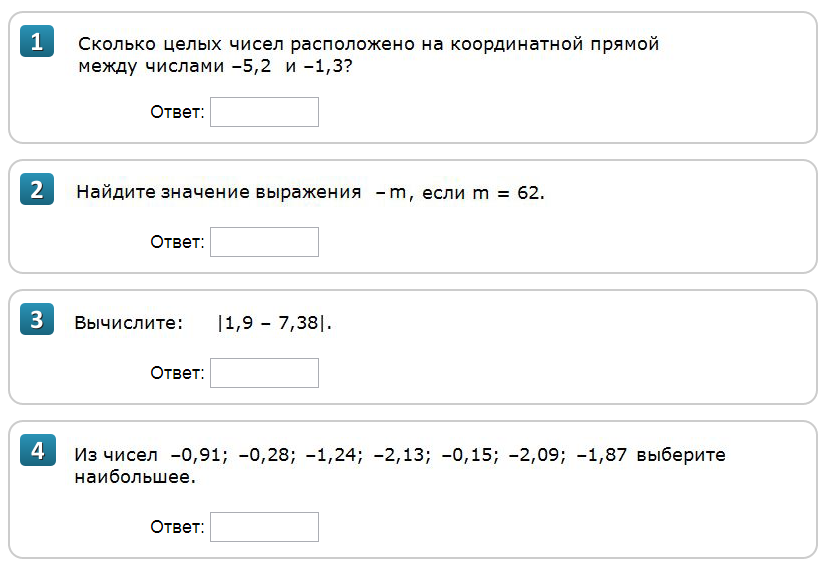This screenshot has height=569, width=831.
Task: Click the blue number 4 badge
Action: click(x=37, y=450)
